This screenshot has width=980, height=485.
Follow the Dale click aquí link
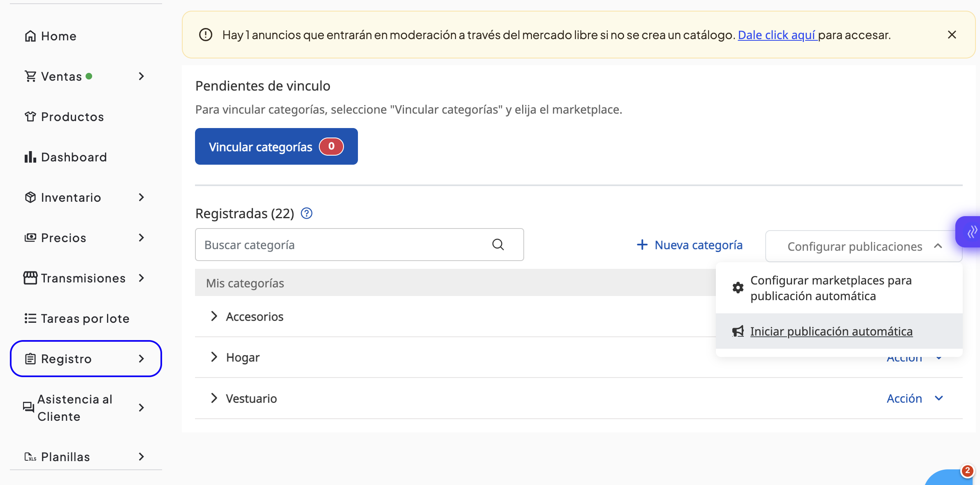point(777,35)
